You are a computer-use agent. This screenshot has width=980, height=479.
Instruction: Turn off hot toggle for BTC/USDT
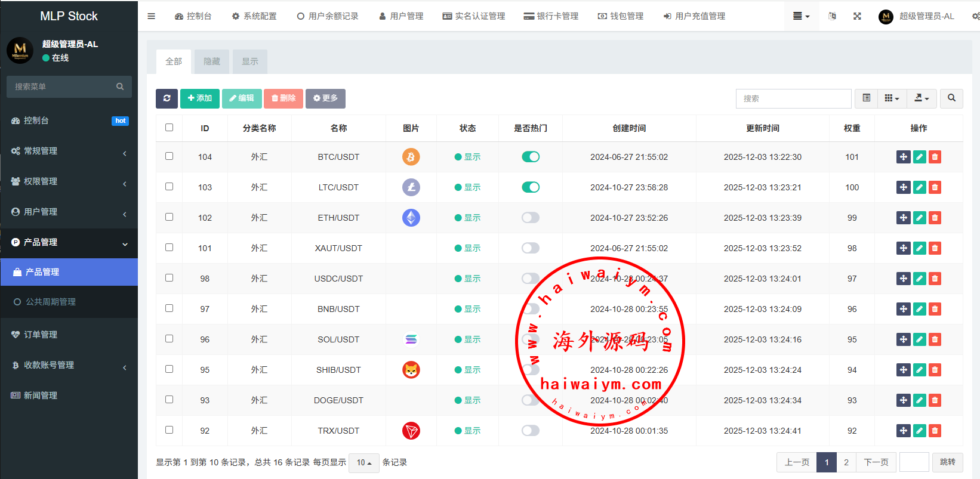(x=530, y=157)
